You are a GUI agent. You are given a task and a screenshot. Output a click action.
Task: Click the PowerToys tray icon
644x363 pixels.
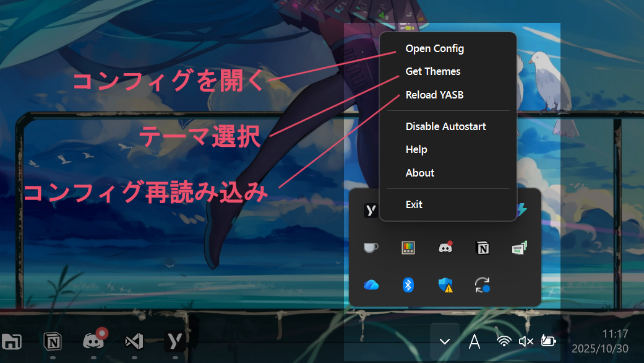(x=408, y=247)
